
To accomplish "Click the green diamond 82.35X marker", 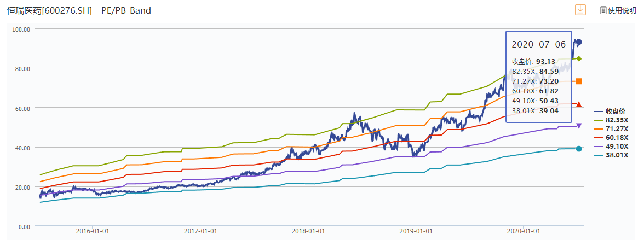I will click(579, 58).
